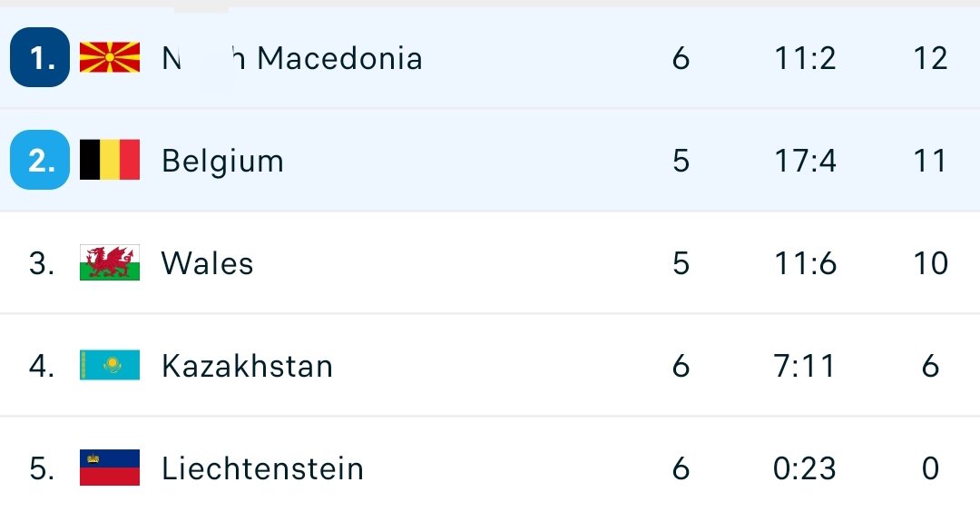Select the Wales team name
980x512 pixels.
tap(207, 263)
